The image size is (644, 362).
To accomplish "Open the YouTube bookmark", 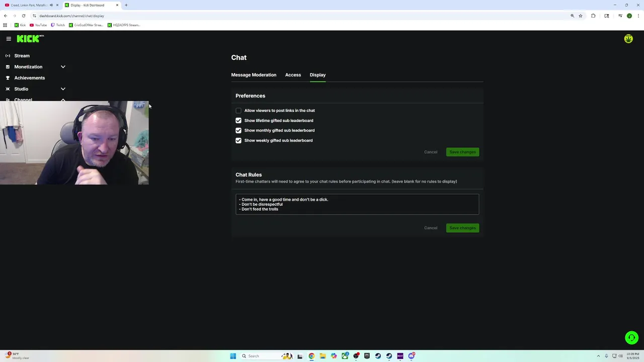I will (38, 25).
